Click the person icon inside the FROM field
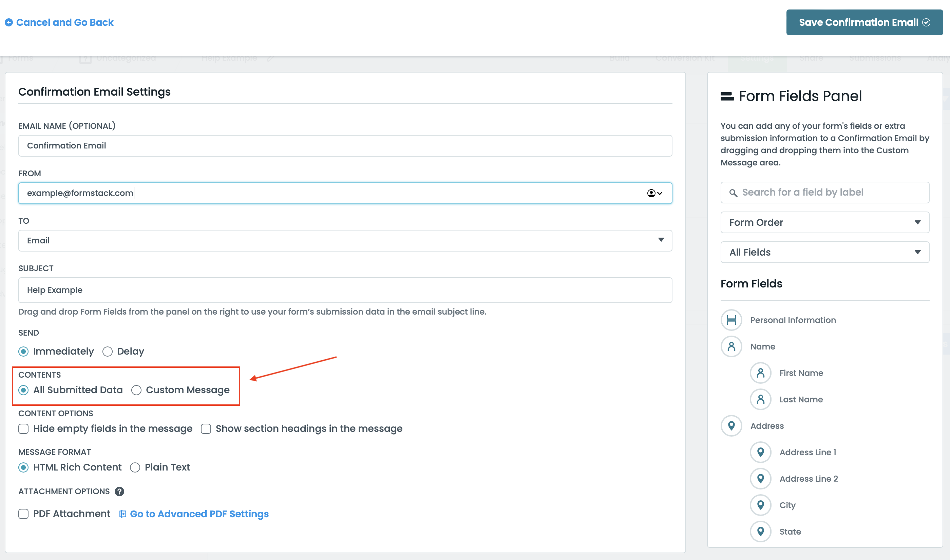This screenshot has height=560, width=950. click(651, 193)
